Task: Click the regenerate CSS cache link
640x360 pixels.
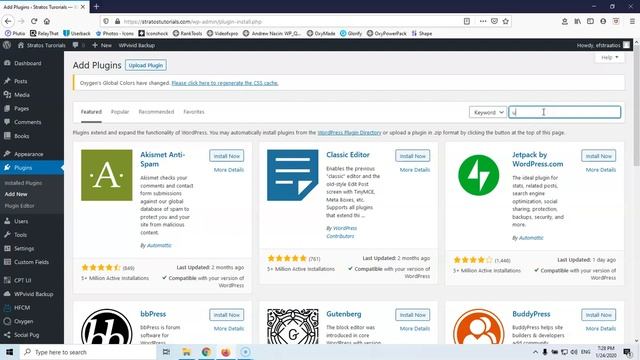Action: click(x=225, y=83)
